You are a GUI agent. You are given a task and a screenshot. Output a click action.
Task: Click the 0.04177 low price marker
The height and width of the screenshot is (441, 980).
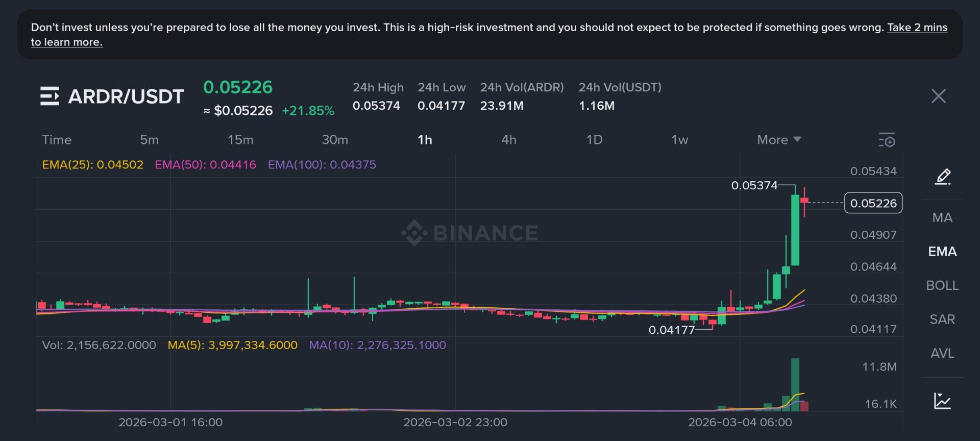click(x=672, y=330)
